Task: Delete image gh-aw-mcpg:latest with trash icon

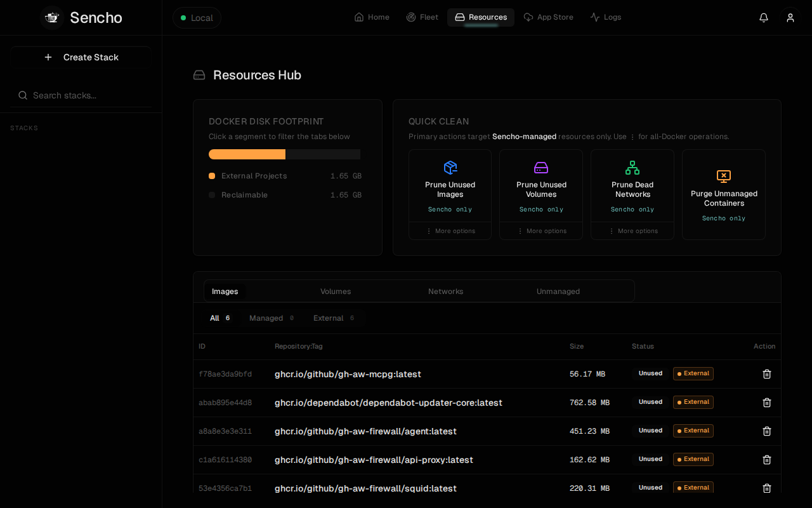Action: click(767, 374)
